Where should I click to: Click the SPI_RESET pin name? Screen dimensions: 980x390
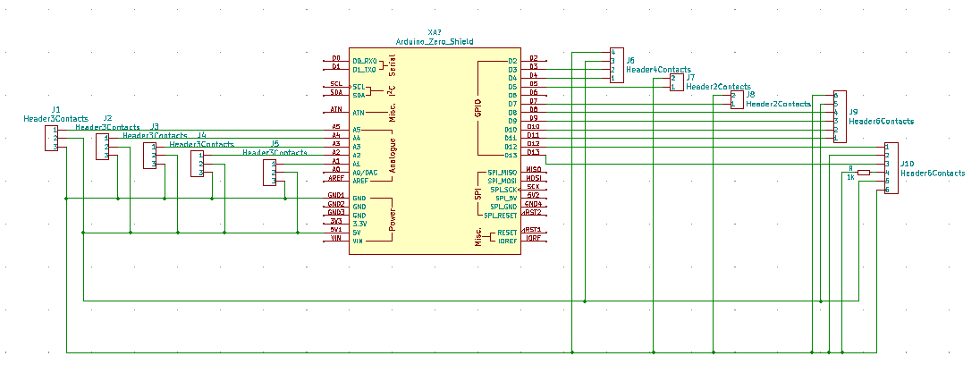(x=501, y=216)
